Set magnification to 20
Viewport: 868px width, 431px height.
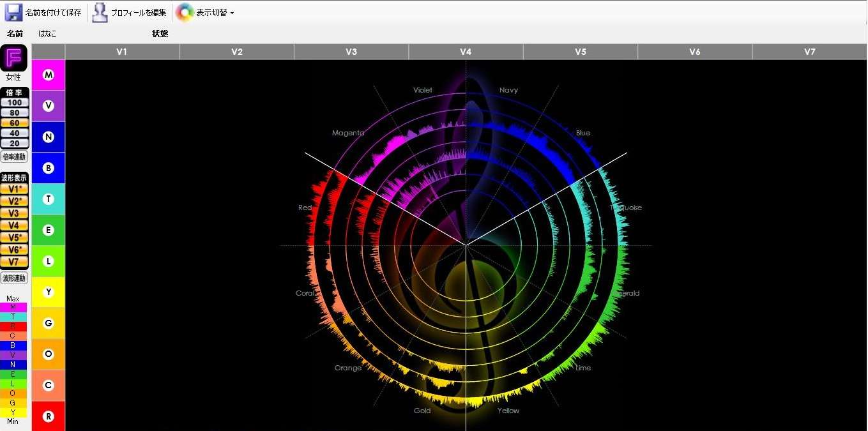click(14, 144)
